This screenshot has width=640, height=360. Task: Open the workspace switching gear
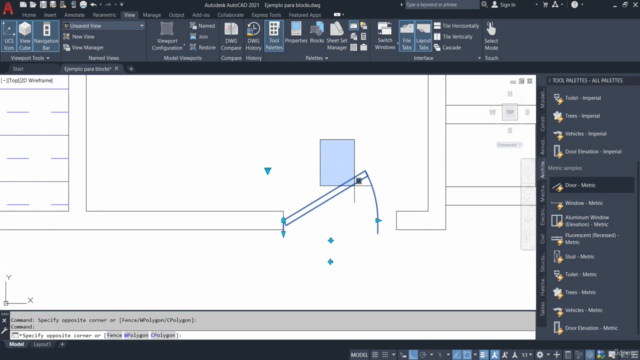[x=540, y=355]
